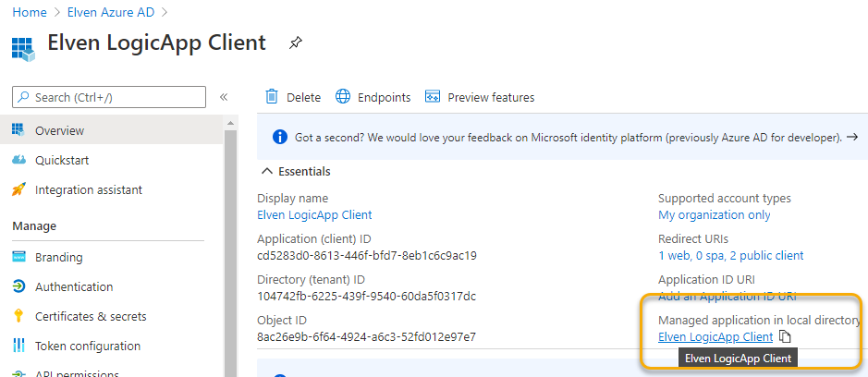Select the Application (client) ID value

tap(367, 256)
